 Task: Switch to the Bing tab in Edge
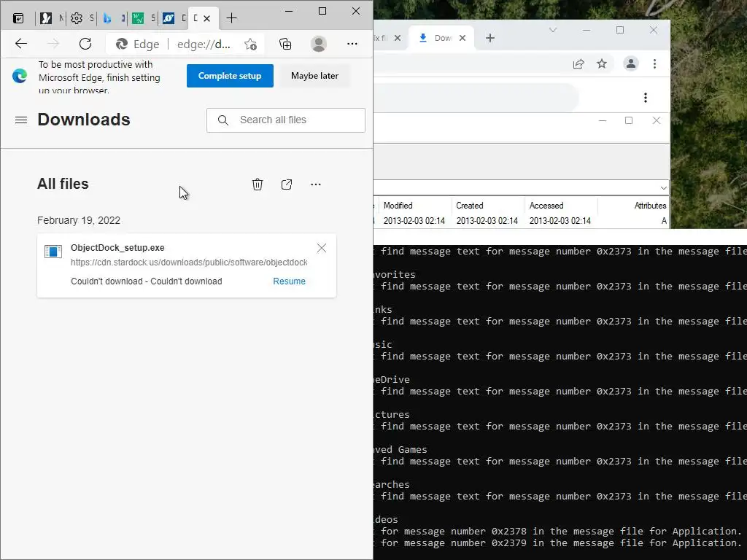click(107, 18)
